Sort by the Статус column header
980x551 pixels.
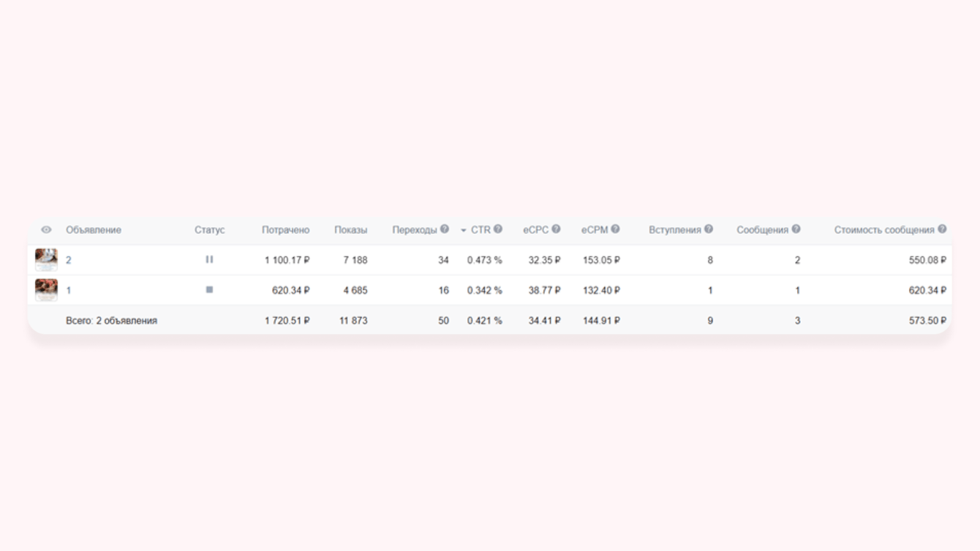210,230
